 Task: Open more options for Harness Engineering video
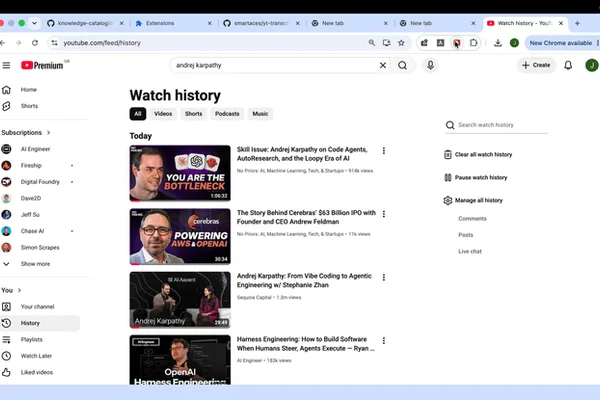pos(384,341)
